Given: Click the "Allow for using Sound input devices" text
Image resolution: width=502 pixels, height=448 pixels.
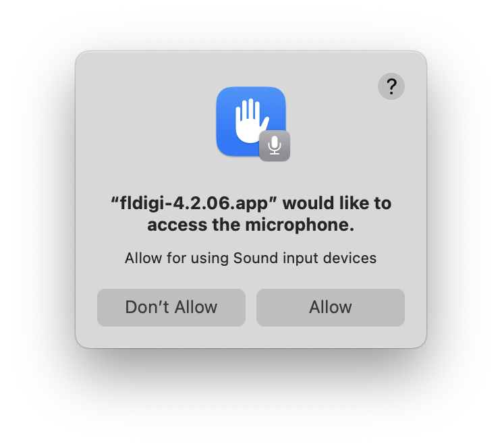Looking at the screenshot, I should click(251, 258).
